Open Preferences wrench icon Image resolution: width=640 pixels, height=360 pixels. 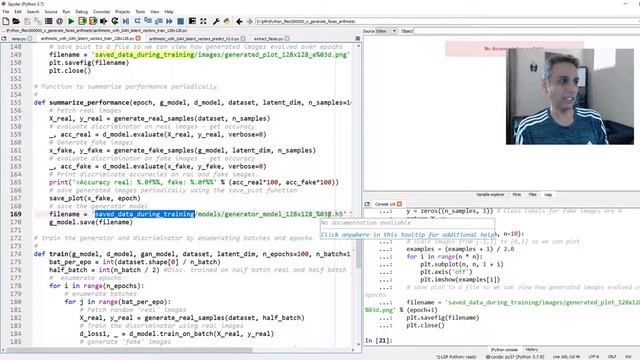(x=216, y=21)
